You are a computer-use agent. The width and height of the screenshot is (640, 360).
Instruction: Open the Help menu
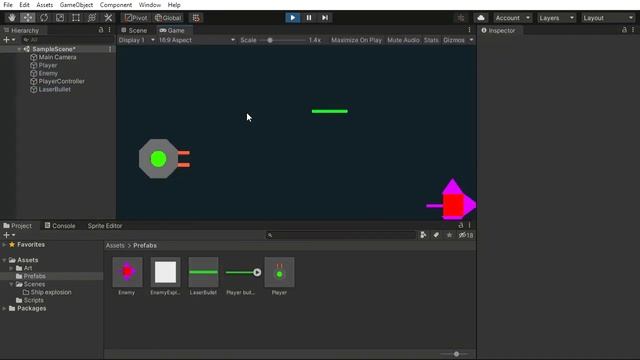coord(174,5)
